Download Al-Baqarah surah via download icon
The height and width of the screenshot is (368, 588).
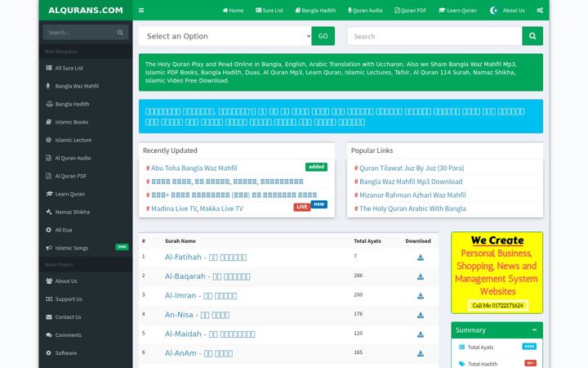pyautogui.click(x=421, y=276)
